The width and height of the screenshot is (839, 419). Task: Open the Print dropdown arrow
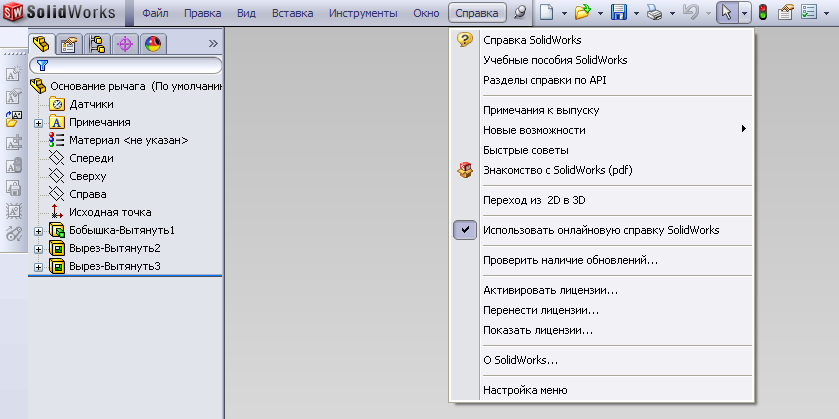(673, 13)
